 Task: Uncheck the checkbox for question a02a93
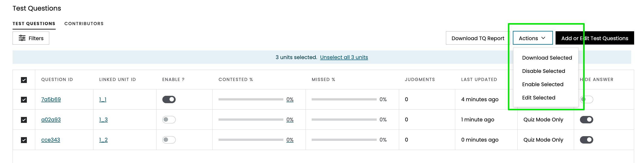tap(24, 120)
